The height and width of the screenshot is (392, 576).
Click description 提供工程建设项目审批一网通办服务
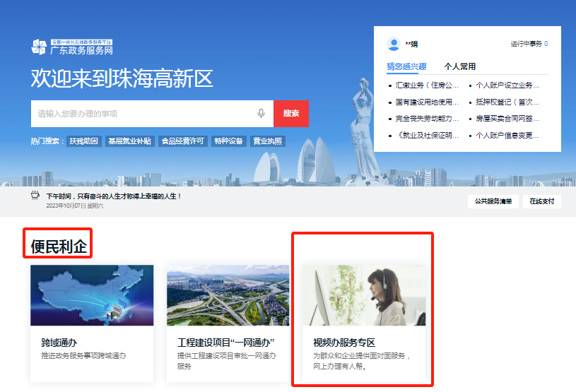pos(227,361)
